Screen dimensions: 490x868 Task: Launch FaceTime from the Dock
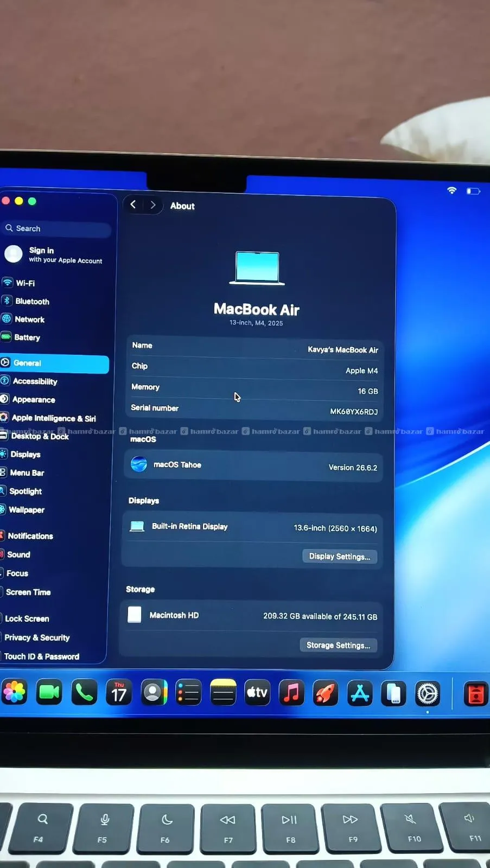pos(49,693)
